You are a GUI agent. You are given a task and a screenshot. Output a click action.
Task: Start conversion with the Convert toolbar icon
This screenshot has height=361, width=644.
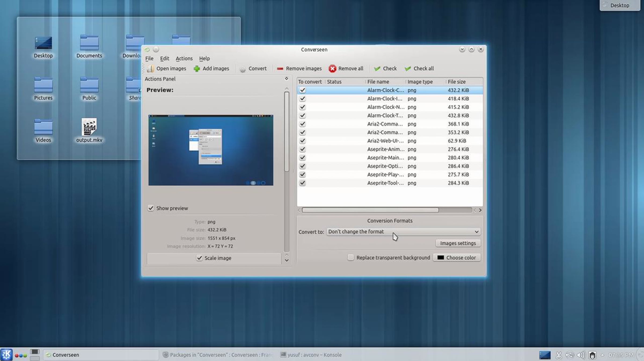click(243, 69)
